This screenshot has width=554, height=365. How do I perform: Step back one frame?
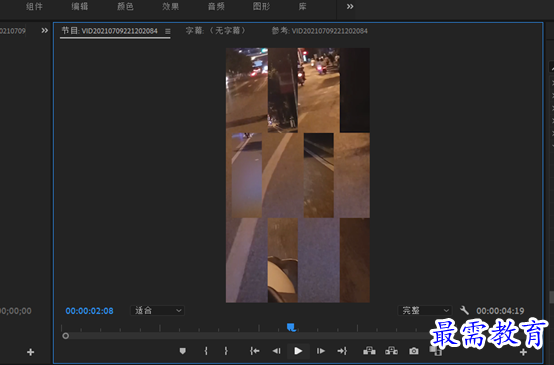click(276, 351)
